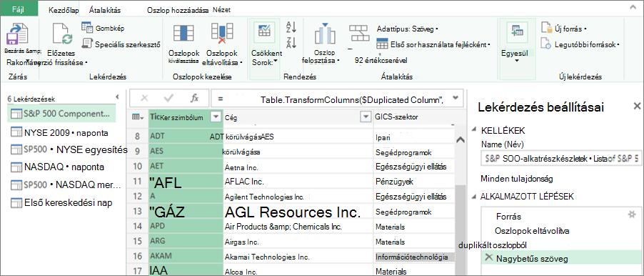Collapse the ALKALMAZOTT LÉPÉSEK section
Screen dimensions: 644x276
click(475, 196)
